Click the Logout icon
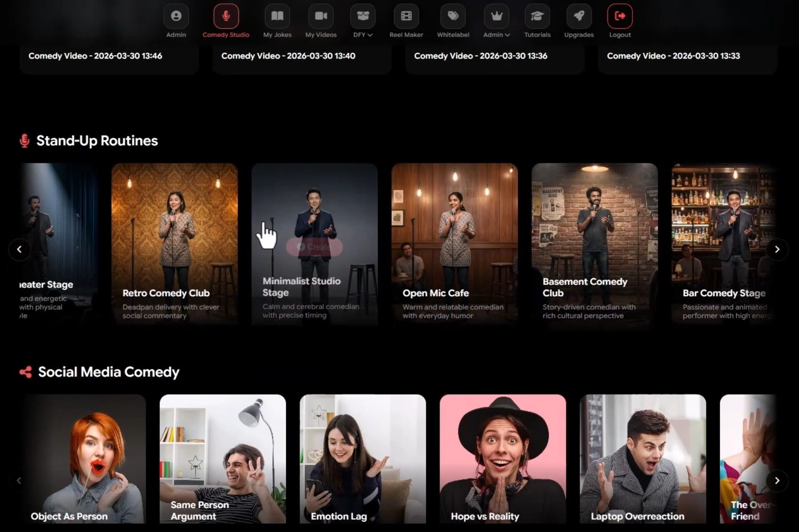Screen dimensions: 799x532 (619, 16)
